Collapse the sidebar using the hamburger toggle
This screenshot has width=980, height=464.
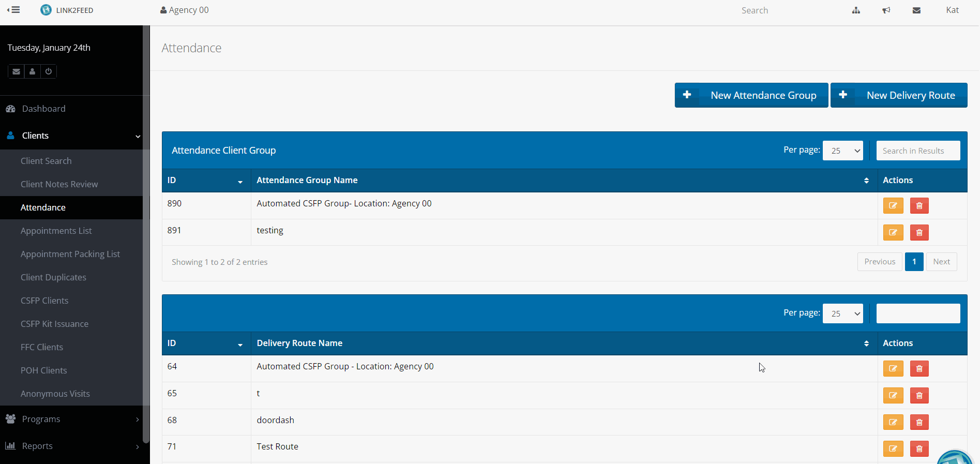coord(13,10)
